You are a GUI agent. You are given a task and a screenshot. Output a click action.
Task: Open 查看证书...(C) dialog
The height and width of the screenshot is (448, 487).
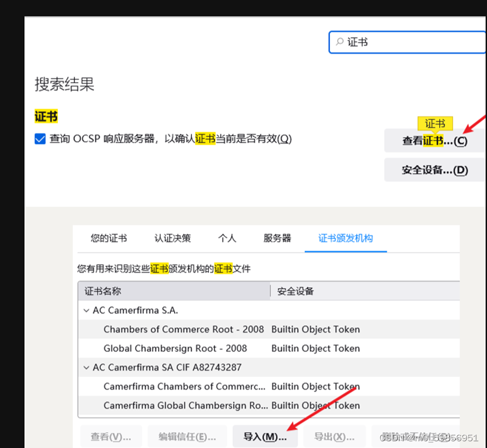pyautogui.click(x=434, y=141)
